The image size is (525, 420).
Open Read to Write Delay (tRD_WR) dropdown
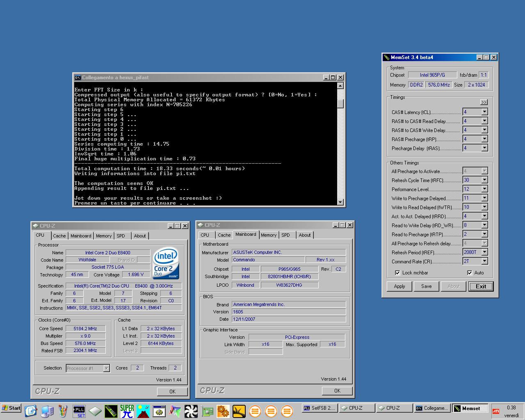(484, 225)
